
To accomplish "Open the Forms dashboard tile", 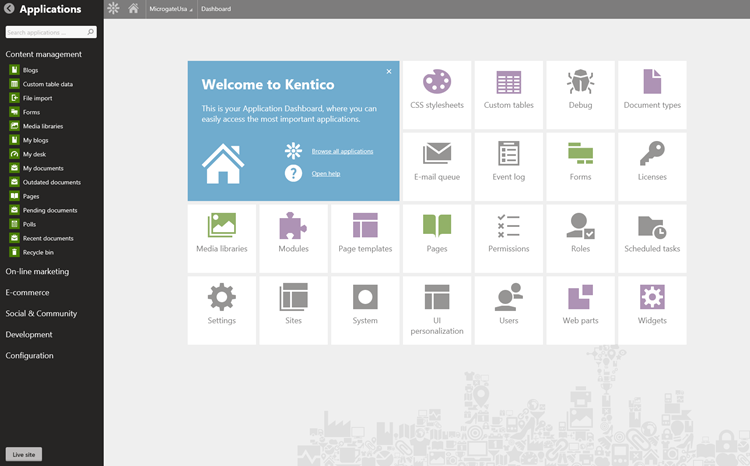I will pyautogui.click(x=580, y=166).
